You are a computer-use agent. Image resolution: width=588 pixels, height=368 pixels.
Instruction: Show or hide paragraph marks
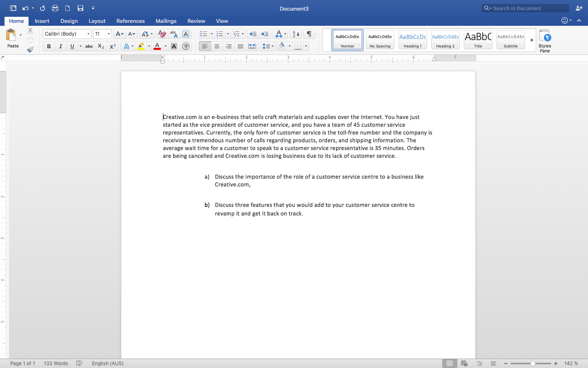(x=310, y=34)
